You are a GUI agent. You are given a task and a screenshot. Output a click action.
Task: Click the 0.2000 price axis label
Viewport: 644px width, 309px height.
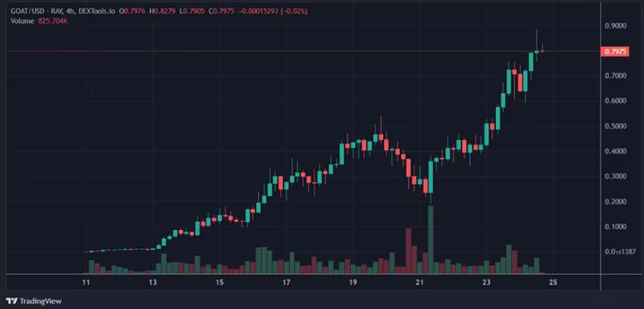615,201
